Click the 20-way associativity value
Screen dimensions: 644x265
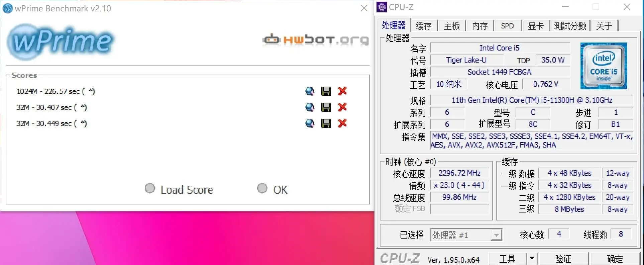[x=618, y=197]
